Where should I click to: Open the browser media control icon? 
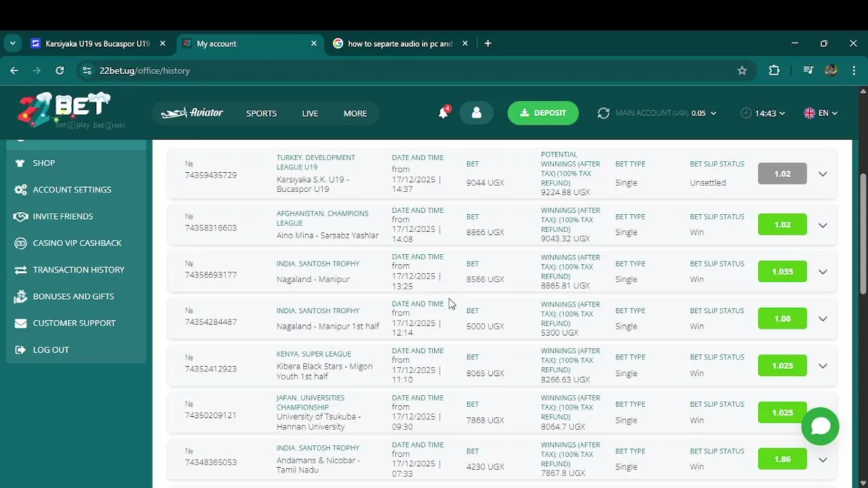click(808, 70)
